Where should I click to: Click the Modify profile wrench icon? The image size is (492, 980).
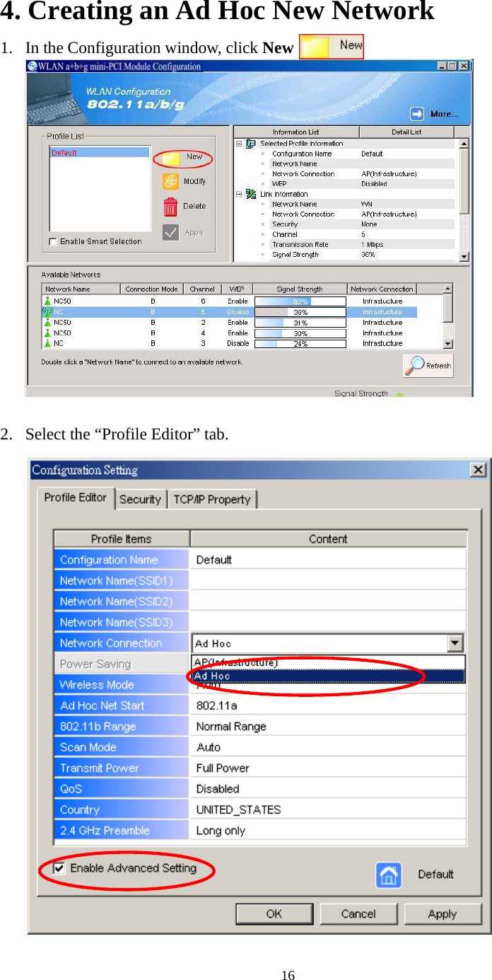(170, 181)
